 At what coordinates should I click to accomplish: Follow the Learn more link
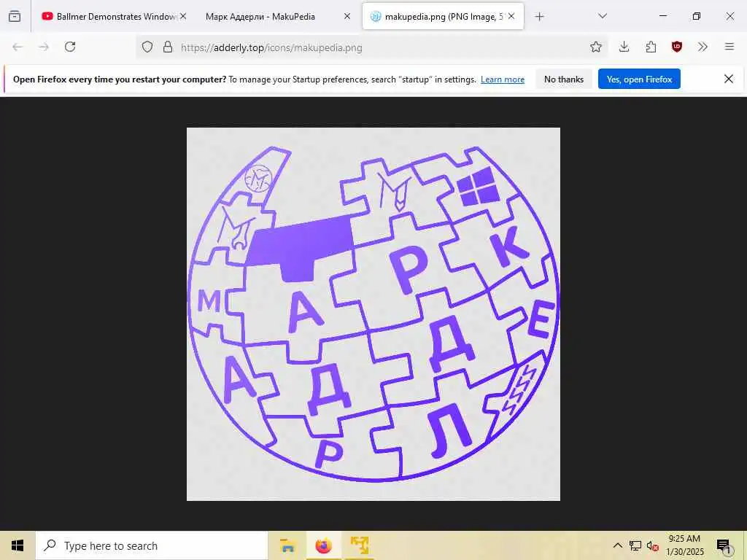(x=503, y=79)
